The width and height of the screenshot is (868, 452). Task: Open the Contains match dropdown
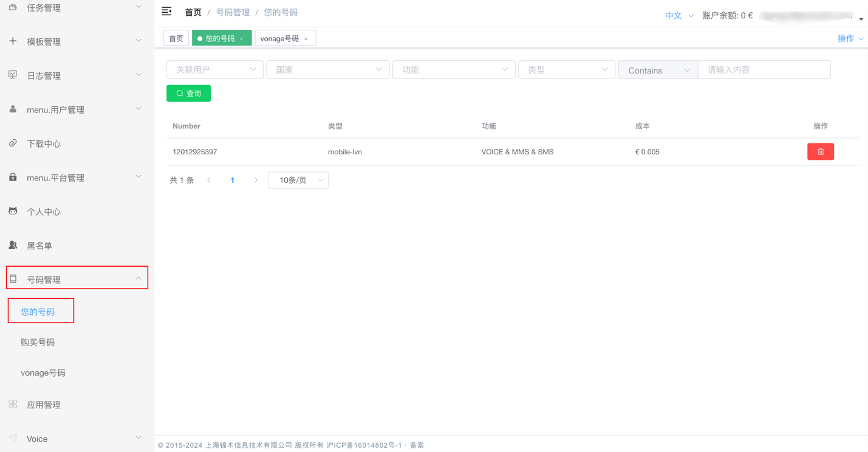point(658,70)
